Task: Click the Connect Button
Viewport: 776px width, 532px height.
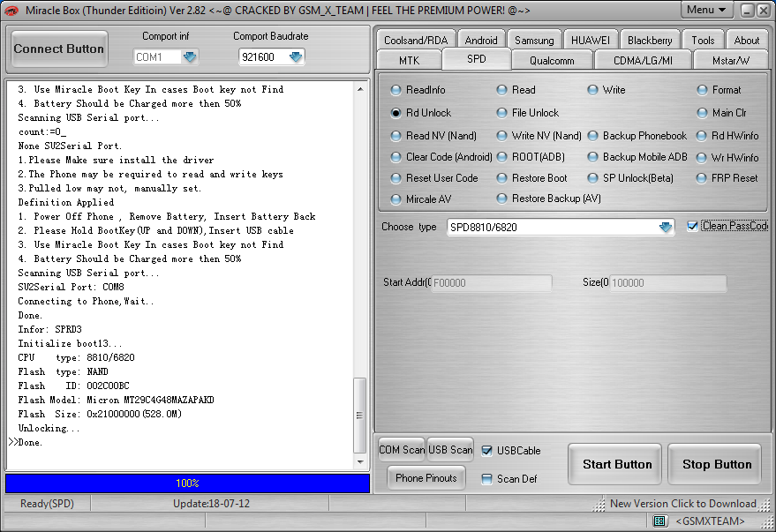Action: click(59, 49)
